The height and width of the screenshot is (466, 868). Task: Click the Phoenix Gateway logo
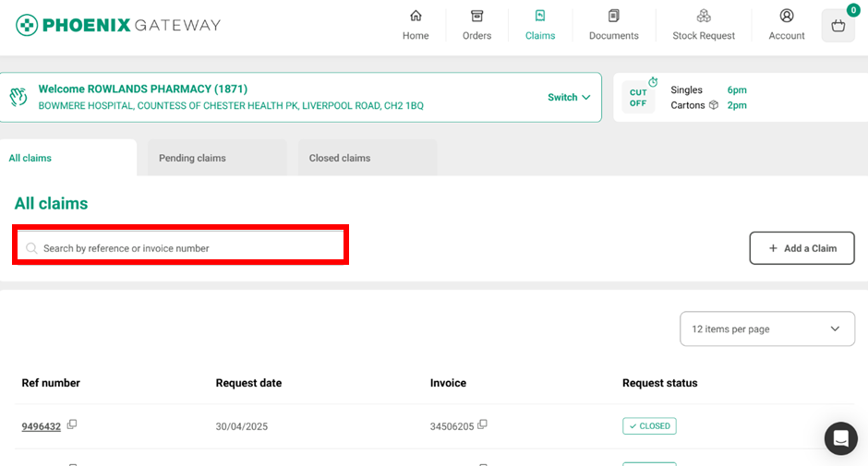pos(118,25)
